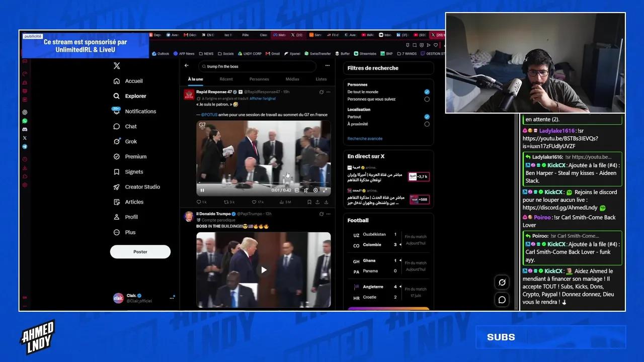644x362 pixels.
Task: Open the SwissTransfer bookmark
Action: click(x=318, y=53)
